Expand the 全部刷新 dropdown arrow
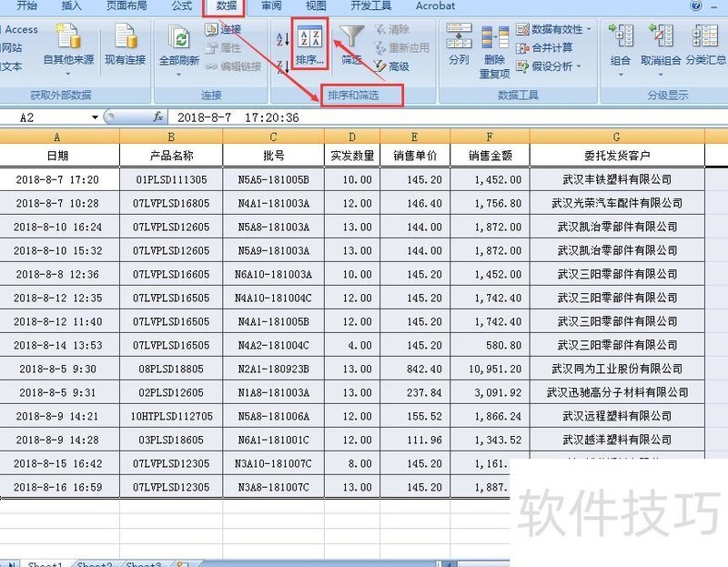This screenshot has height=567, width=728. pyautogui.click(x=178, y=75)
